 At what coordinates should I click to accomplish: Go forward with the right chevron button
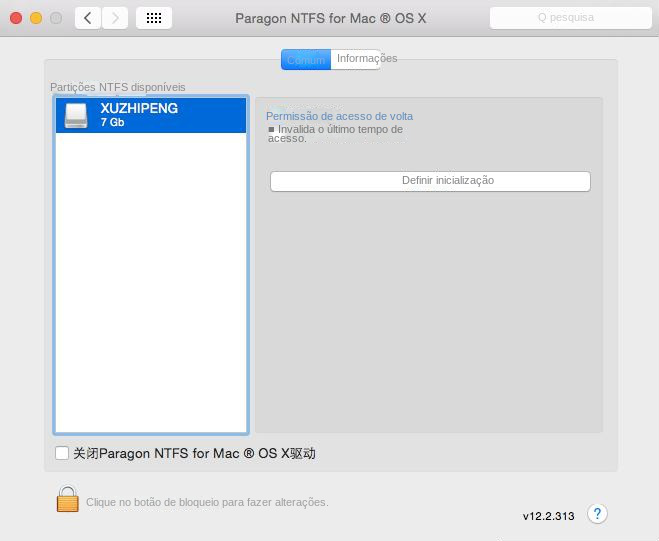click(x=115, y=18)
